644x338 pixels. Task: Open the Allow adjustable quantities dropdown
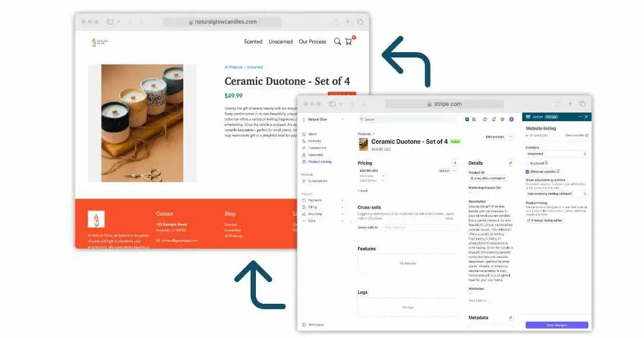click(x=556, y=194)
